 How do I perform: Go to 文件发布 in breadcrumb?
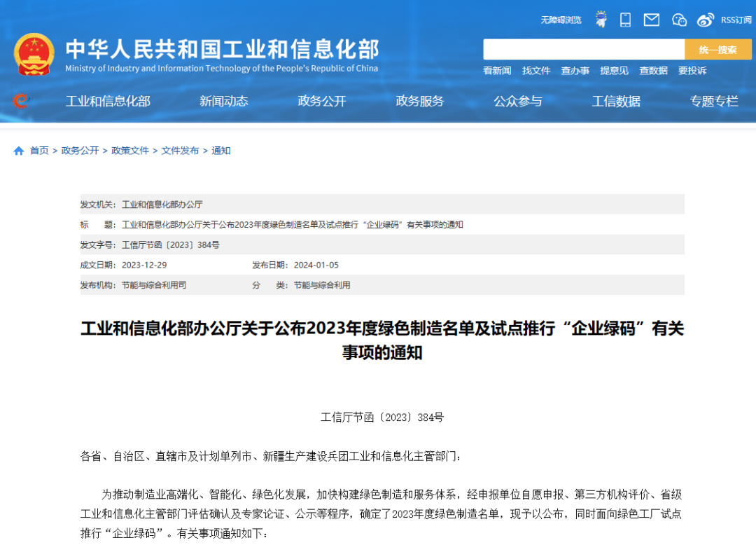coord(181,151)
